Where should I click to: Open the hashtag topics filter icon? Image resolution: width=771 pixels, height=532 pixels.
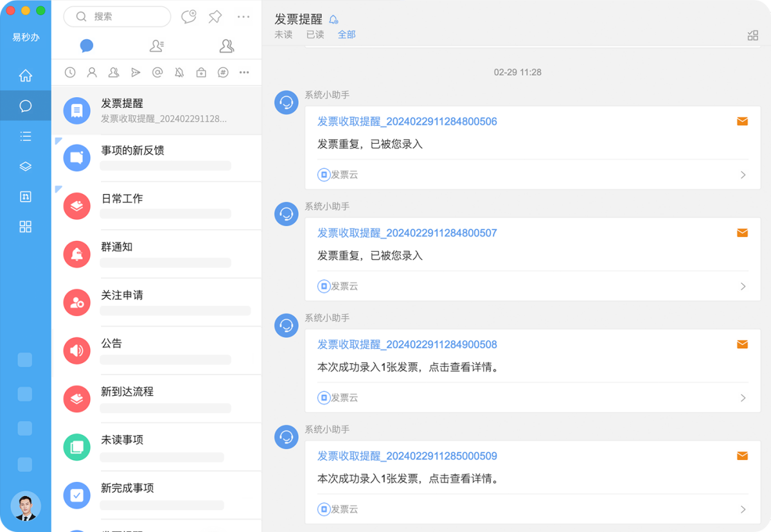click(224, 72)
